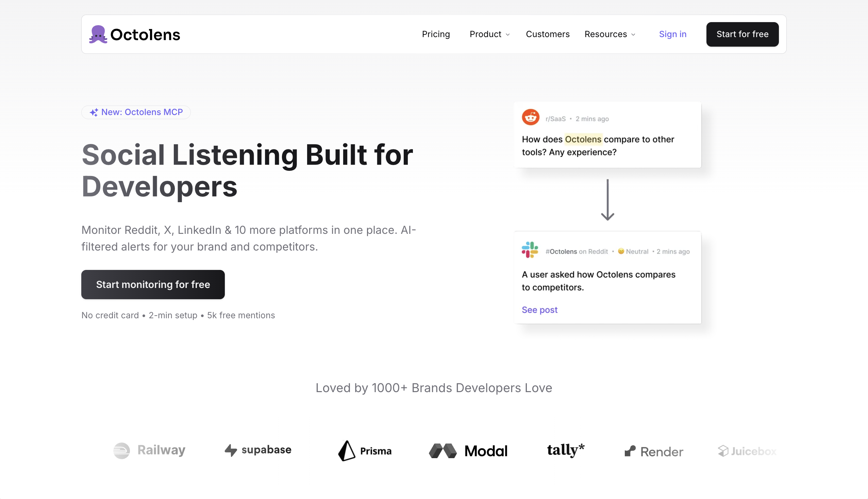This screenshot has width=868, height=499.
Task: Expand the Resources dropdown chevron
Action: pyautogui.click(x=633, y=35)
